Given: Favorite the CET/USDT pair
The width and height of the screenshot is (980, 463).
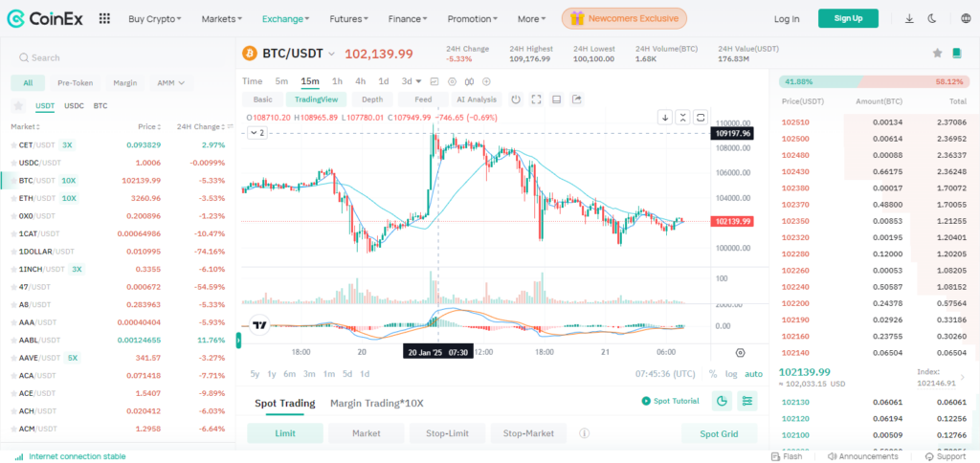Looking at the screenshot, I should (13, 145).
